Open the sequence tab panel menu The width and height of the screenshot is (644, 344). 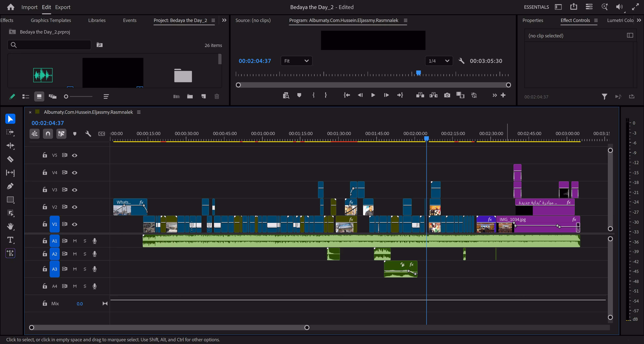click(139, 112)
